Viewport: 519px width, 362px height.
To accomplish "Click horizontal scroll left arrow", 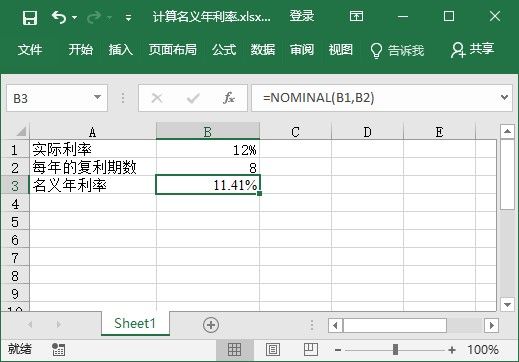I will (335, 325).
